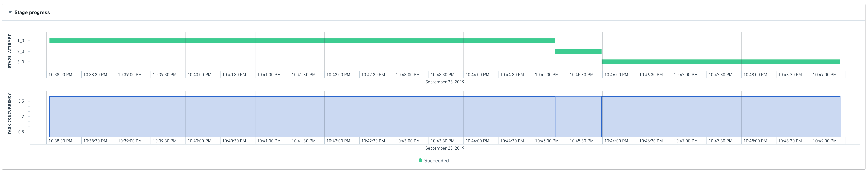Click 10:39:00 PM on the task concurrency axis
868x173 pixels.
[x=130, y=141]
